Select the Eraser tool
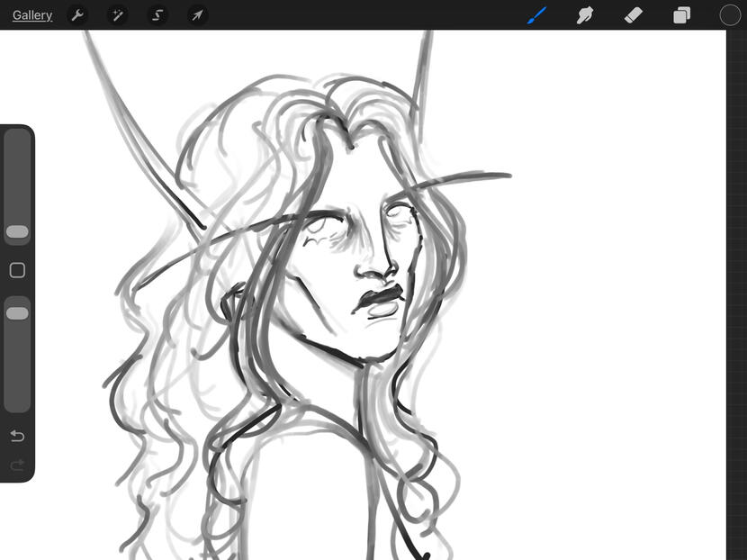Screen dimensions: 747x560 coord(634,15)
